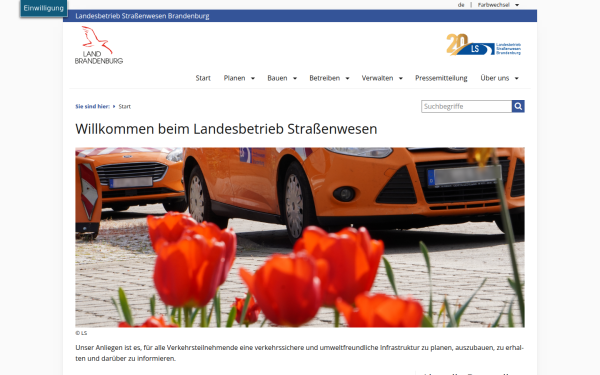600x375 pixels.
Task: Open the Pressemitteilung menu item
Action: tap(441, 78)
